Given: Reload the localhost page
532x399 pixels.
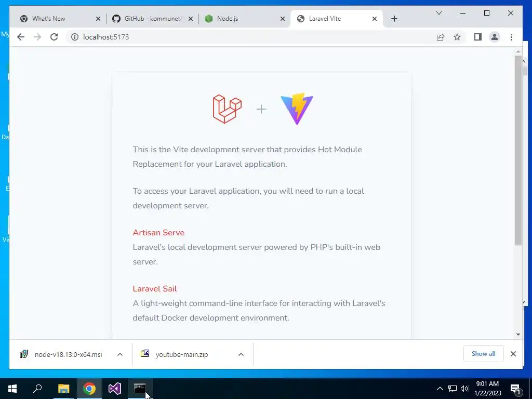Looking at the screenshot, I should click(54, 37).
